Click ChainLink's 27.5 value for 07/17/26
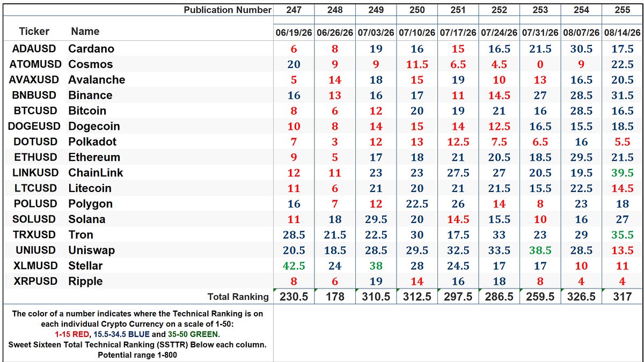This screenshot has width=644, height=362. tap(458, 173)
